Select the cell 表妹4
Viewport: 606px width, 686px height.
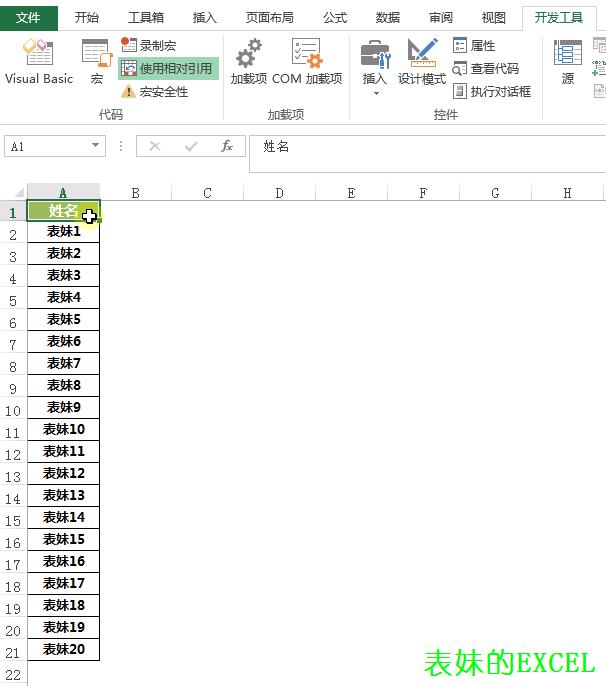(63, 298)
